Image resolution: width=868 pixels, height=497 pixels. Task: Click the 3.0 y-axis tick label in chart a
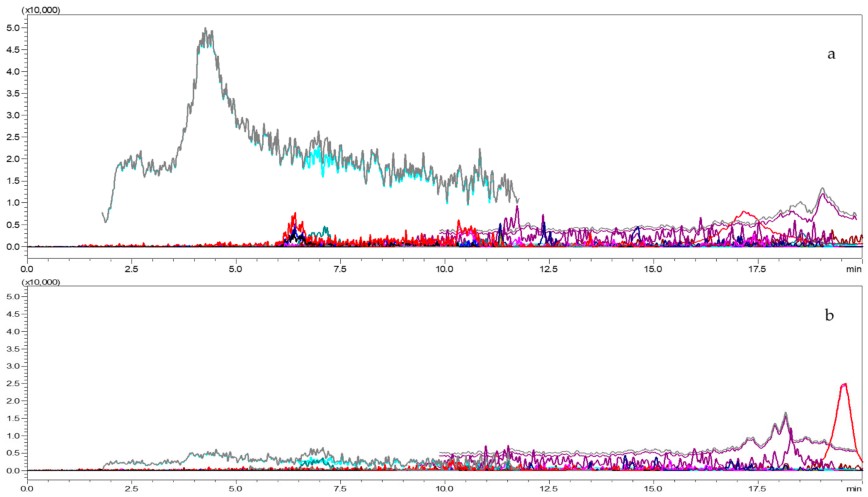(x=13, y=115)
